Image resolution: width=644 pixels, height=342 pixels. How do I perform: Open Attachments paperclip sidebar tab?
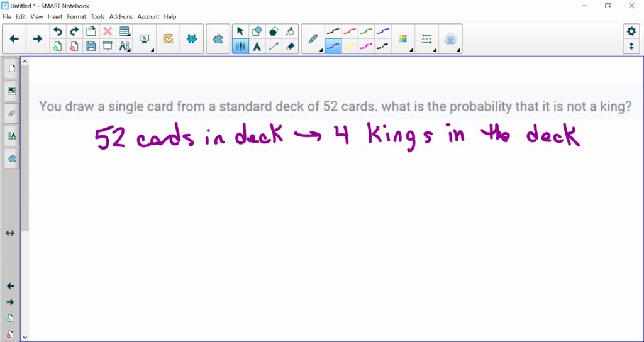tap(11, 113)
